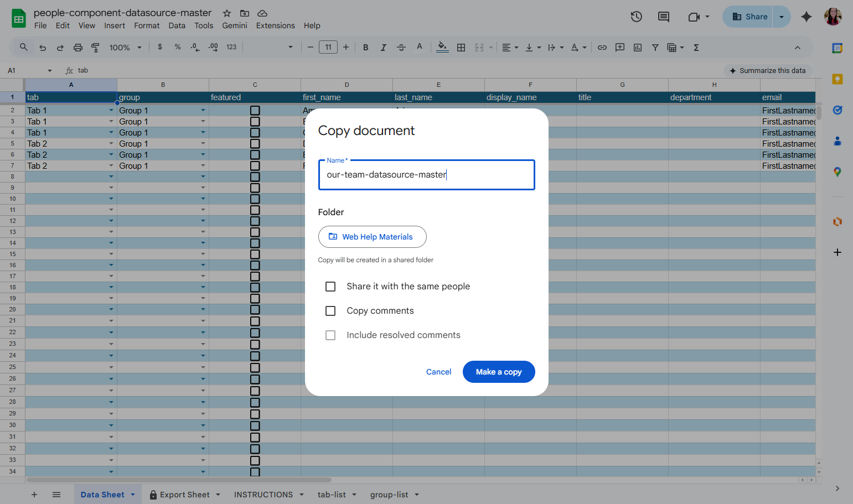The image size is (853, 504).
Task: Open the text color picker
Action: [x=420, y=48]
